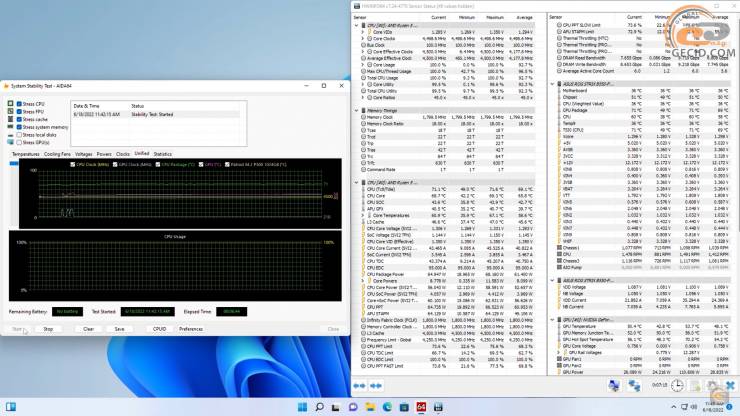
Task: Click the Clear button
Action: point(88,329)
